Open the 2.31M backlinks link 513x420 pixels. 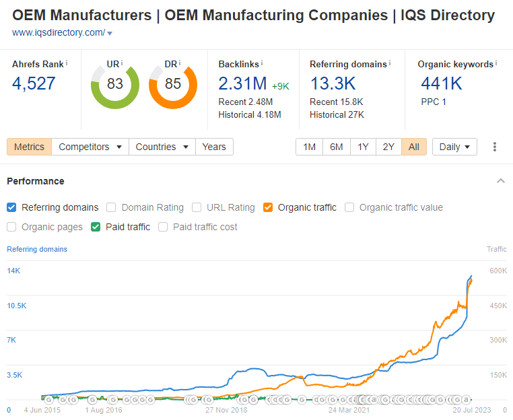tap(242, 83)
